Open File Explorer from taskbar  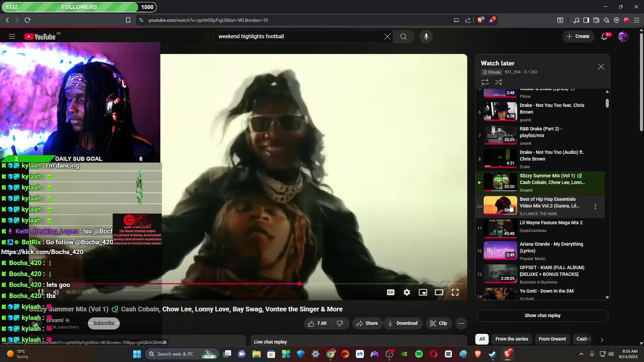[x=257, y=354]
